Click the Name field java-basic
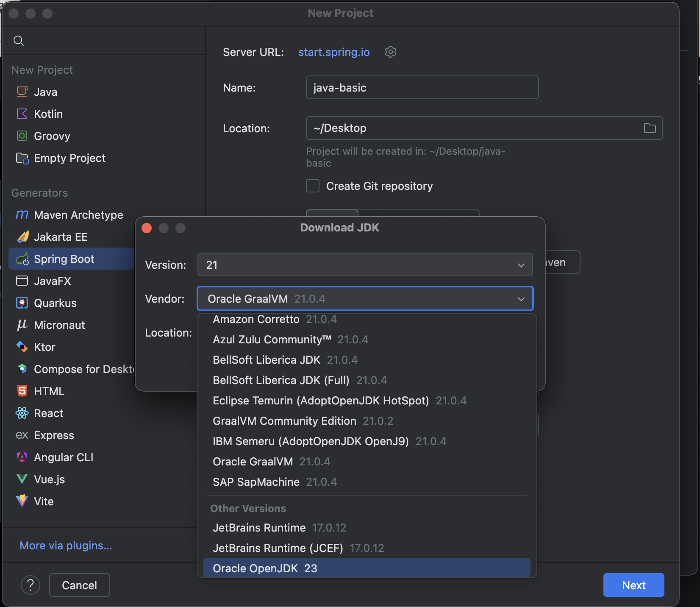This screenshot has width=700, height=607. [422, 87]
